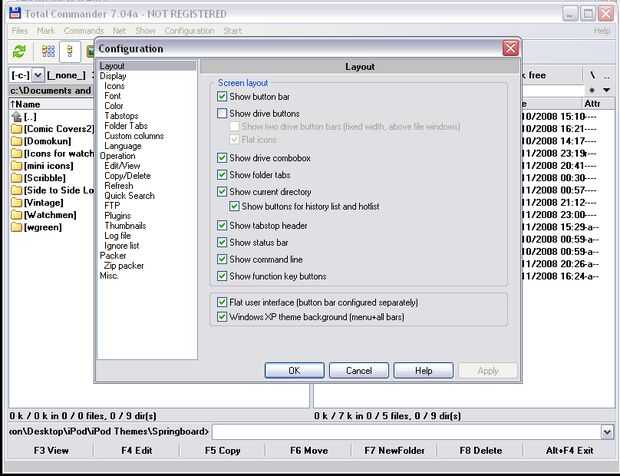The height and width of the screenshot is (476, 620).
Task: Click the root directory backslash button
Action: coord(592,75)
